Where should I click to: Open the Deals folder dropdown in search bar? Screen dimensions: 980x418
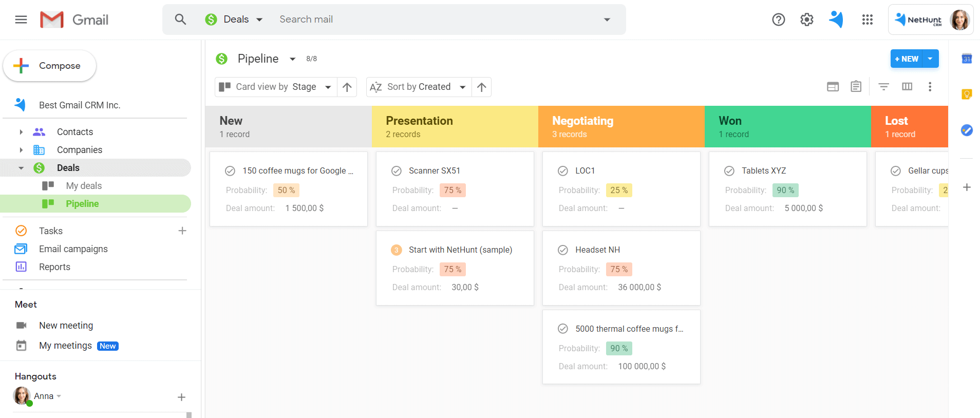[234, 20]
